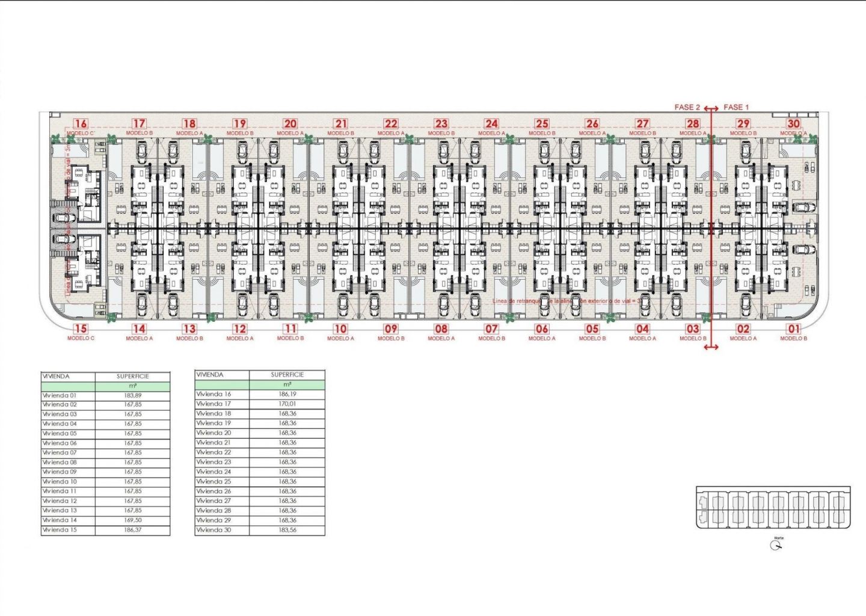Viewport: 866px width, 616px height.
Task: Click the North compass icon
Action: point(776,546)
